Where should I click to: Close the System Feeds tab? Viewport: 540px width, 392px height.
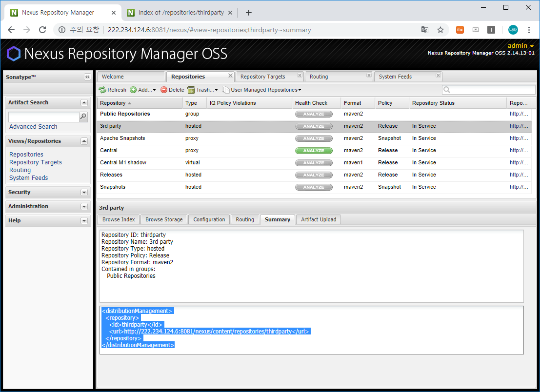click(x=438, y=76)
